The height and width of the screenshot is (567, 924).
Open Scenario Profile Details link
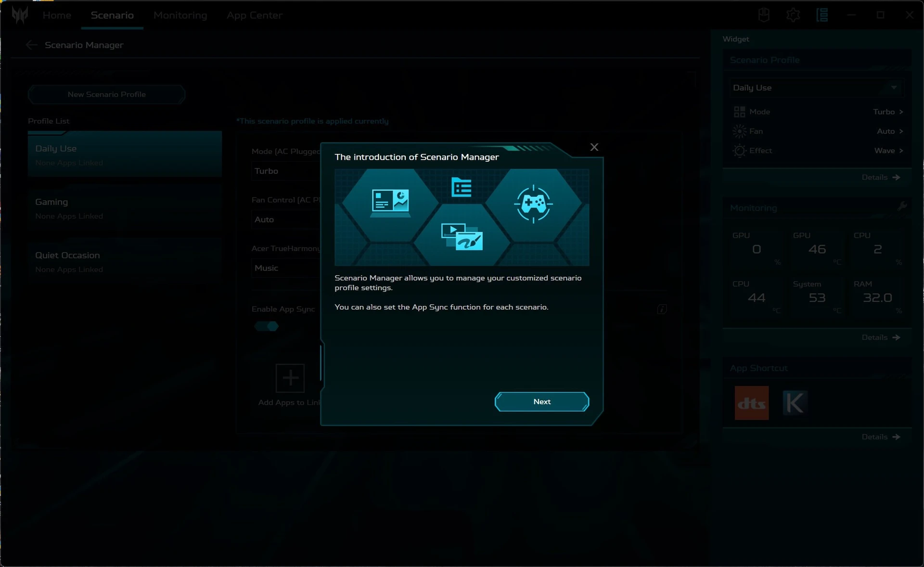point(881,177)
